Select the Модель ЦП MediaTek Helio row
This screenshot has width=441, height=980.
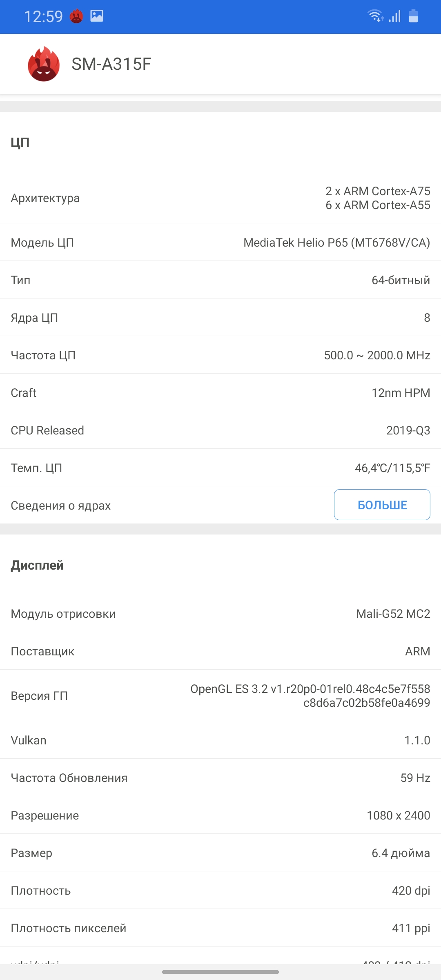tap(220, 243)
